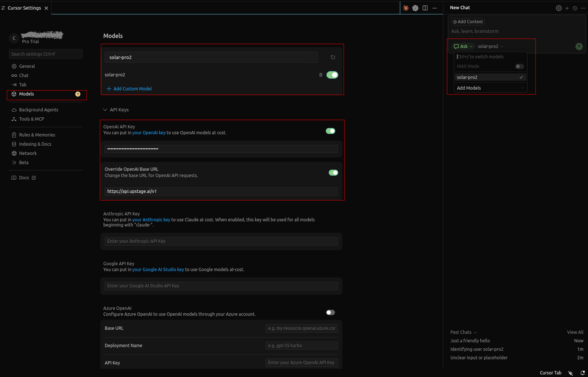The height and width of the screenshot is (377, 588).
Task: Start new chat with plus icon
Action: pyautogui.click(x=567, y=8)
